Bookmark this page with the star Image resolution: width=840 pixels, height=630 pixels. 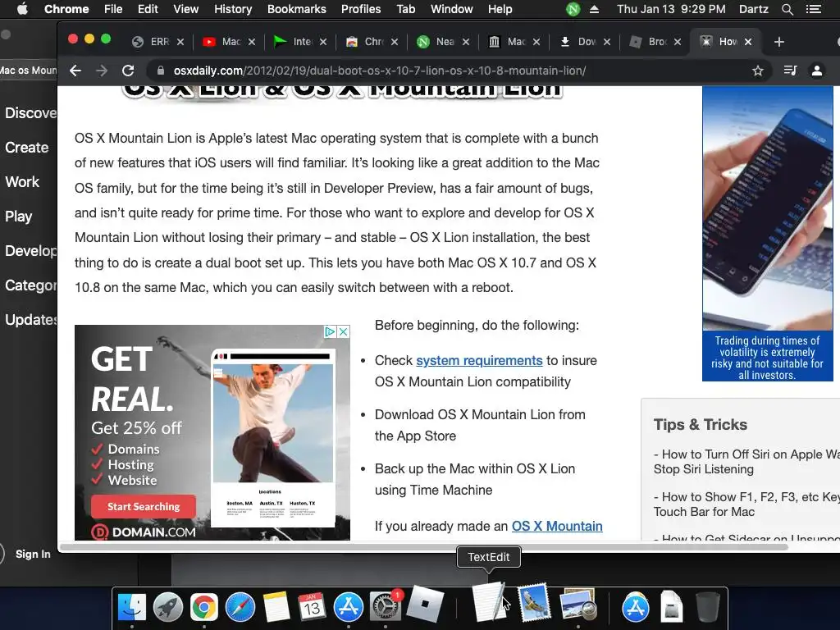coord(757,71)
